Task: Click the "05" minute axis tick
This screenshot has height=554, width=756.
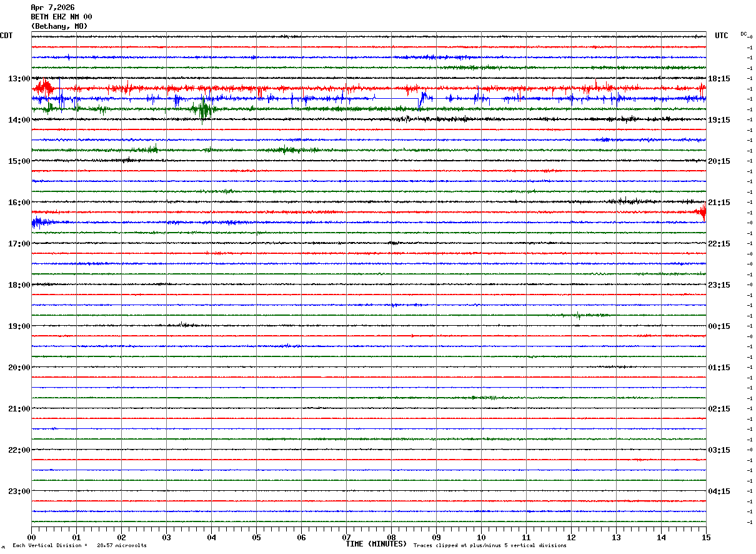Action: [x=256, y=537]
